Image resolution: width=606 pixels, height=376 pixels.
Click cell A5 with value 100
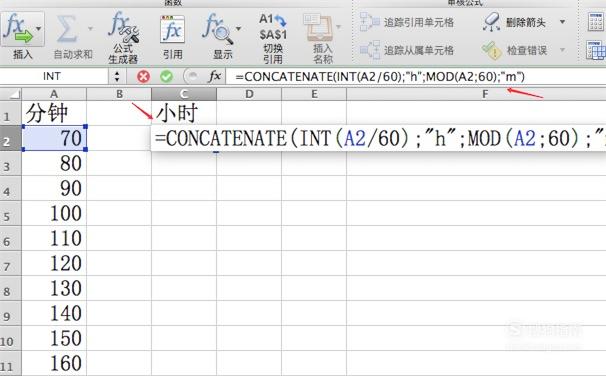click(x=54, y=213)
